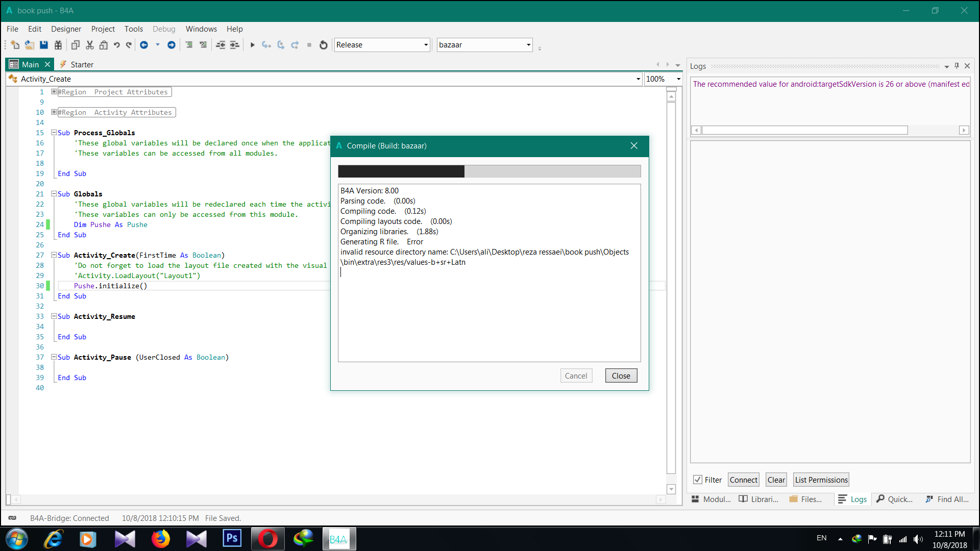This screenshot has height=551, width=980.
Task: Click the List Permissions button
Action: (x=821, y=480)
